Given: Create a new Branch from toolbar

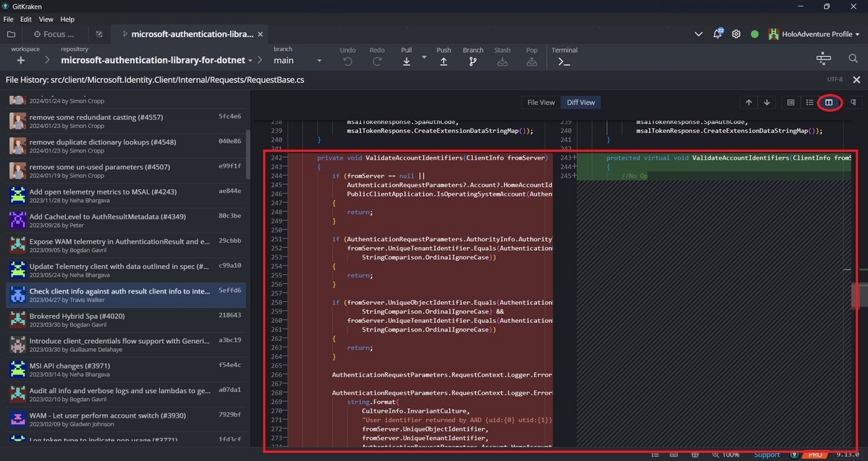Looking at the screenshot, I should tap(473, 56).
